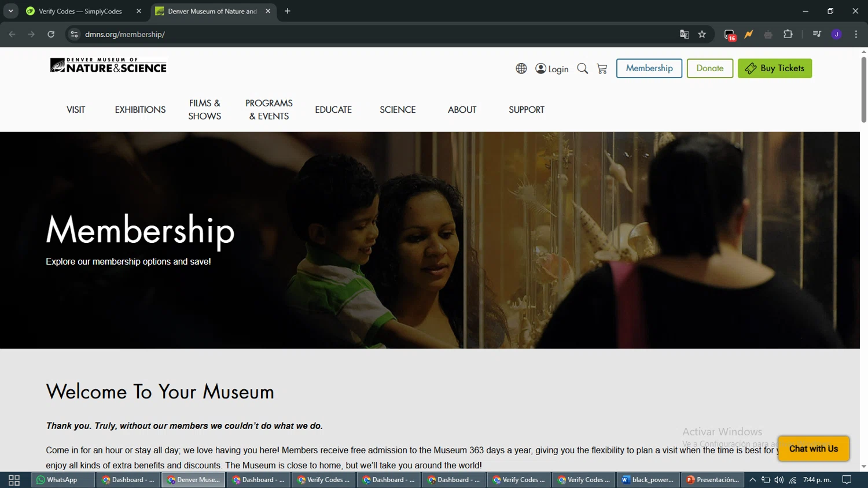Open the notification center icon

(847, 480)
